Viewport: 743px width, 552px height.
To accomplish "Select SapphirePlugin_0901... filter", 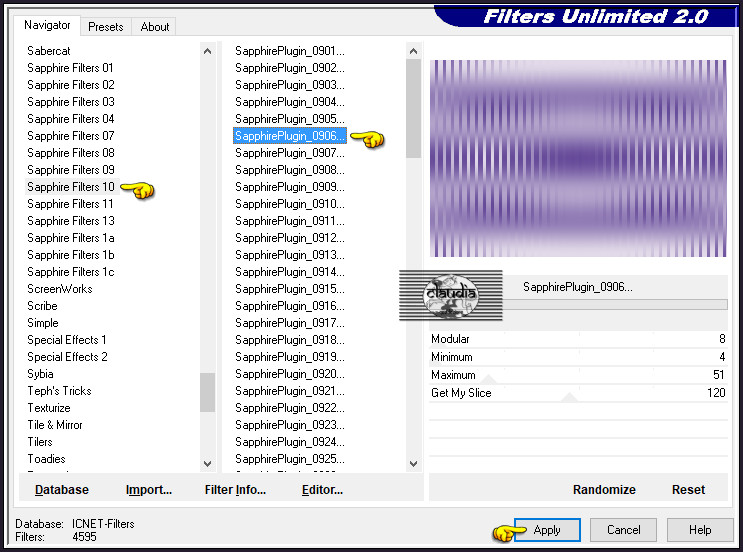I will pyautogui.click(x=290, y=51).
